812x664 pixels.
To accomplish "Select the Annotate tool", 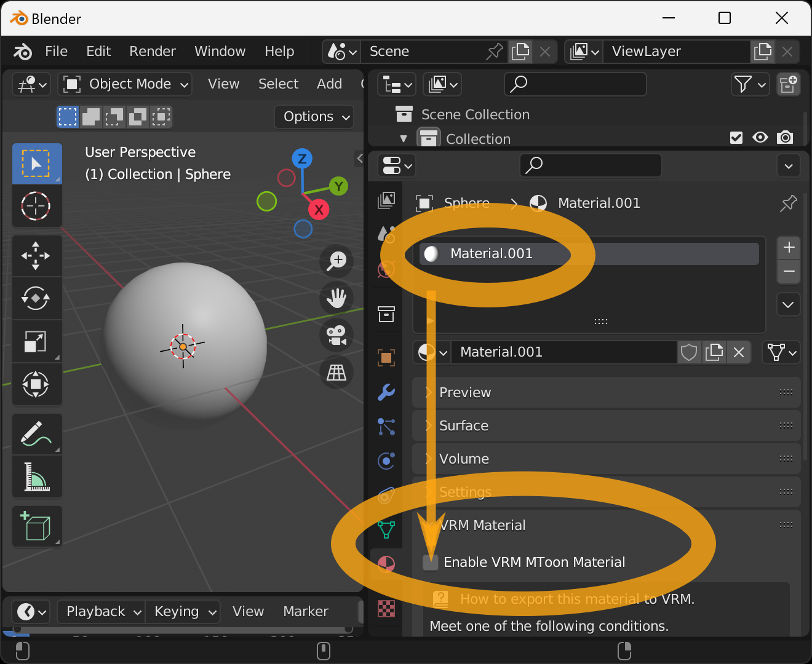I will [36, 433].
